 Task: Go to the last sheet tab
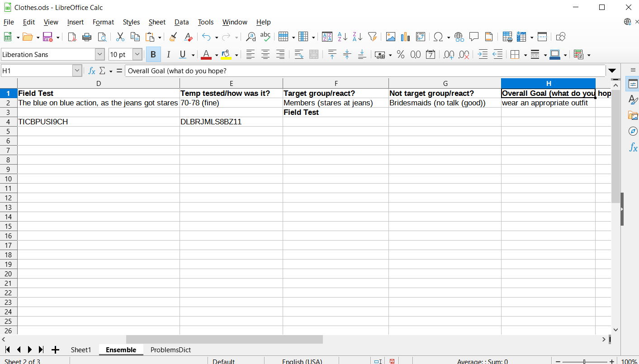click(41, 350)
